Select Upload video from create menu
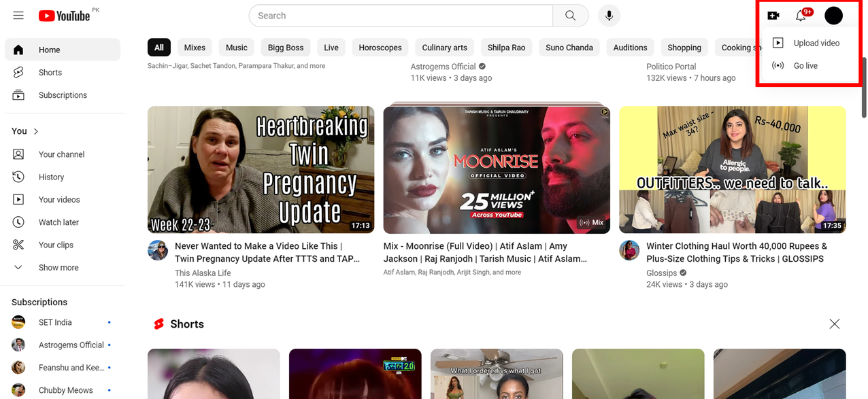The width and height of the screenshot is (868, 399). tap(808, 43)
